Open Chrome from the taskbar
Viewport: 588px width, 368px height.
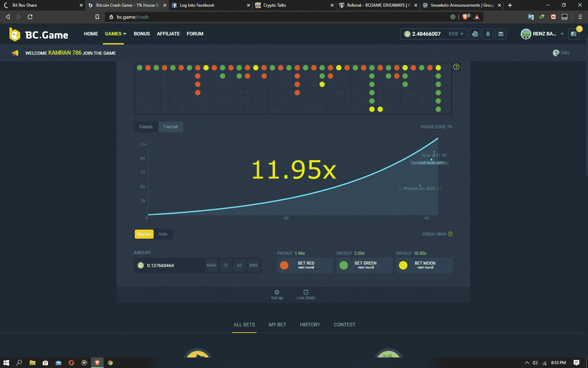click(x=110, y=363)
